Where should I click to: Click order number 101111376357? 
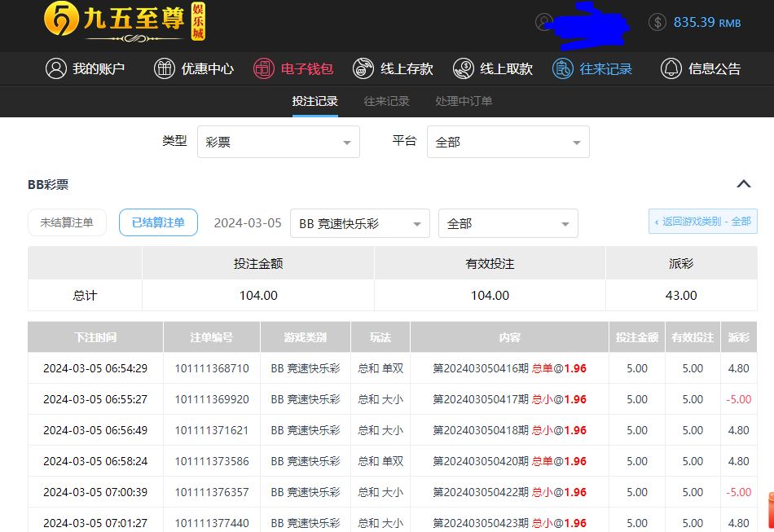click(x=212, y=493)
